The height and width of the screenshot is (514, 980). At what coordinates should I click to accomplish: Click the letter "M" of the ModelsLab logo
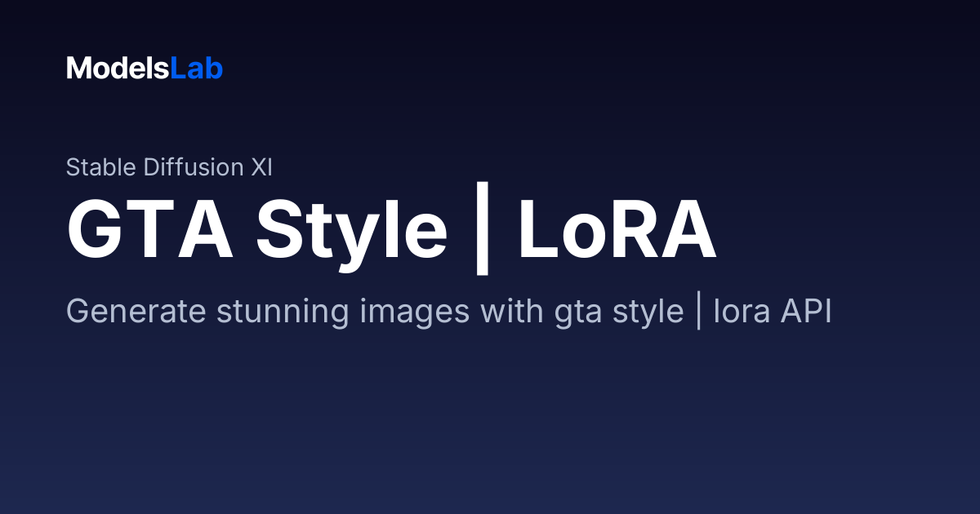[78, 69]
